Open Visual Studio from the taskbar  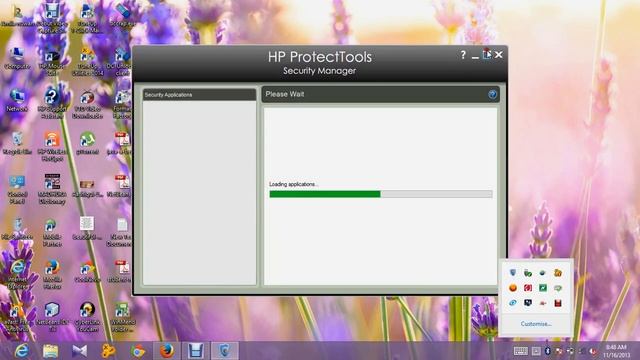point(80,351)
